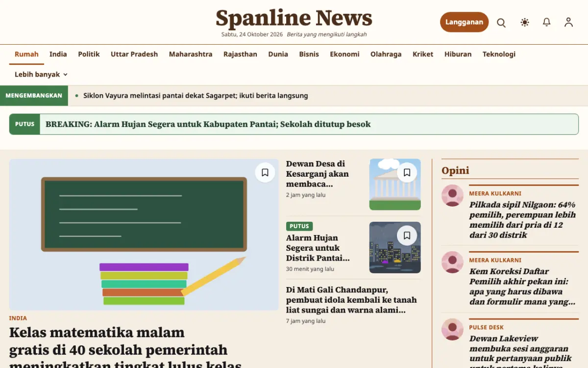Screen dimensions: 588x368
Task: Click the Spanline News logo
Action: pyautogui.click(x=294, y=18)
